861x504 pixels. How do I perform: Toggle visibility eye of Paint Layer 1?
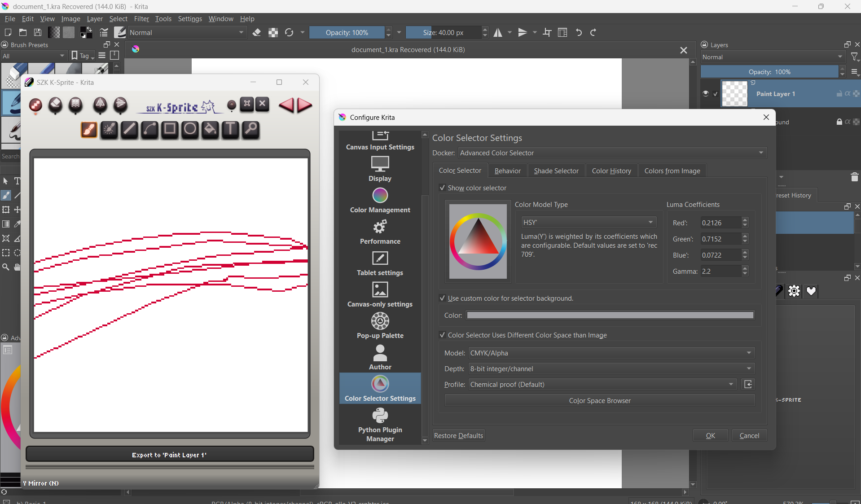click(706, 93)
